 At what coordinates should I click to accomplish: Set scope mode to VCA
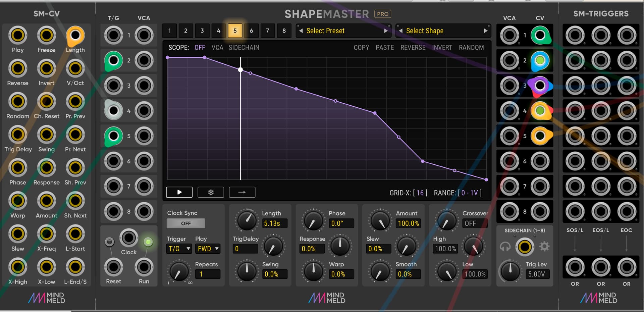pyautogui.click(x=217, y=48)
